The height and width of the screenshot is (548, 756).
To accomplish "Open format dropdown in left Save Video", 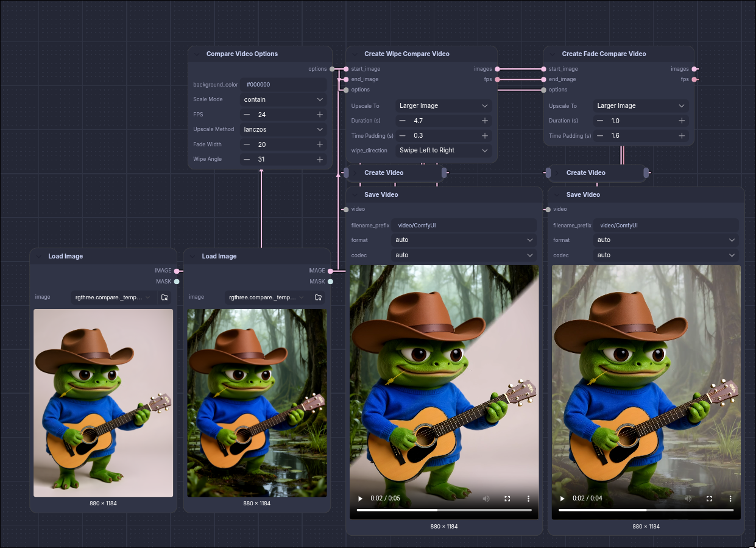I will coord(464,240).
